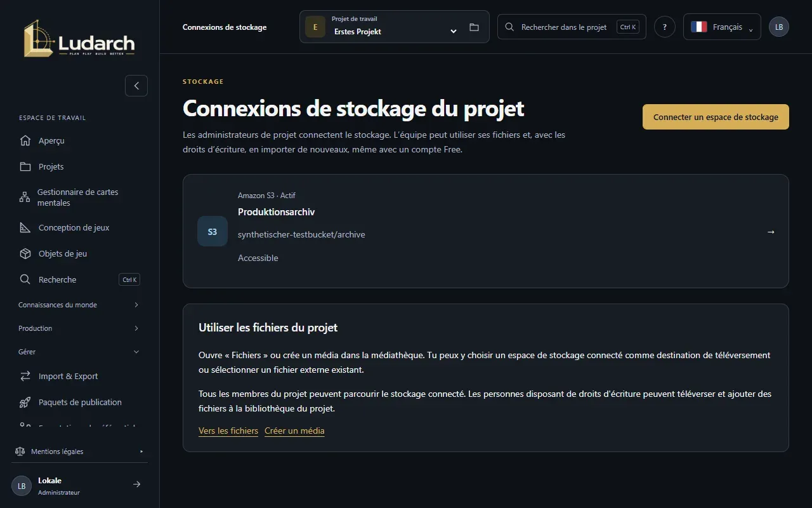The image size is (812, 508).
Task: Click the sign-out arrow next to Lokale
Action: point(136,485)
